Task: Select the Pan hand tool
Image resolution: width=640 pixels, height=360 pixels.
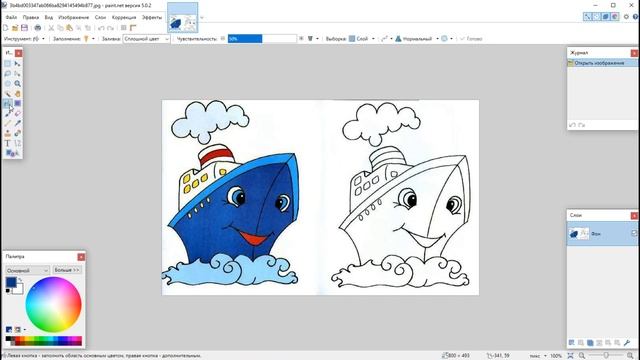Action: [x=18, y=93]
